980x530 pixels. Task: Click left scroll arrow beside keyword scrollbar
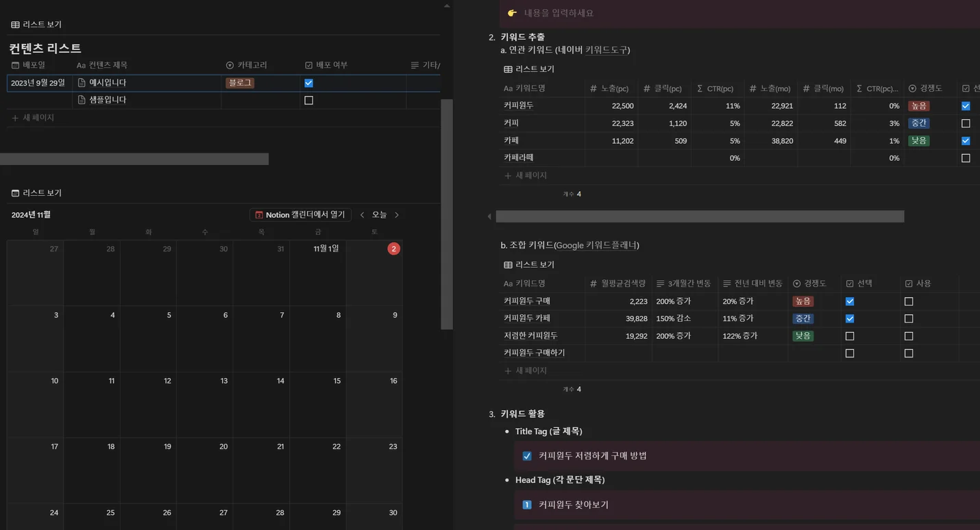[x=489, y=216]
